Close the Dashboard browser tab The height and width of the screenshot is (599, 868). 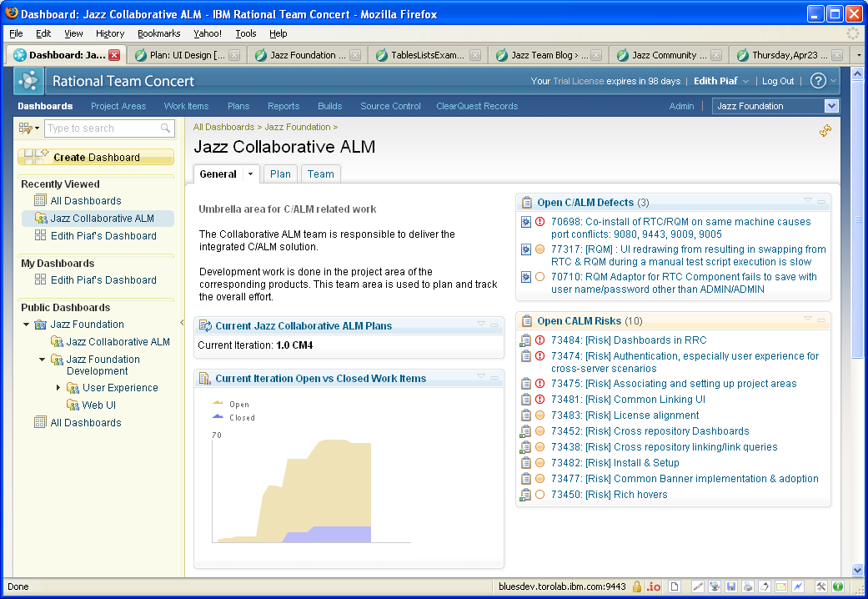114,55
